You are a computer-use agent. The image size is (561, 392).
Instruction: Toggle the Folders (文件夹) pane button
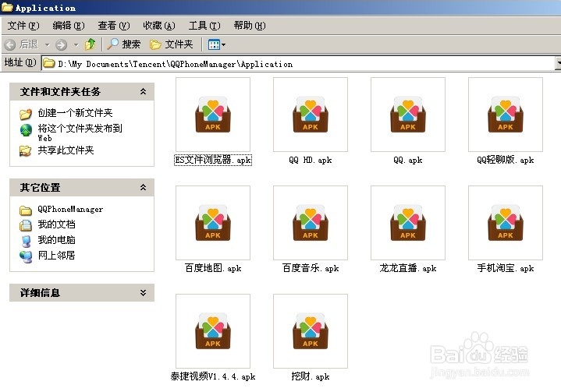172,44
